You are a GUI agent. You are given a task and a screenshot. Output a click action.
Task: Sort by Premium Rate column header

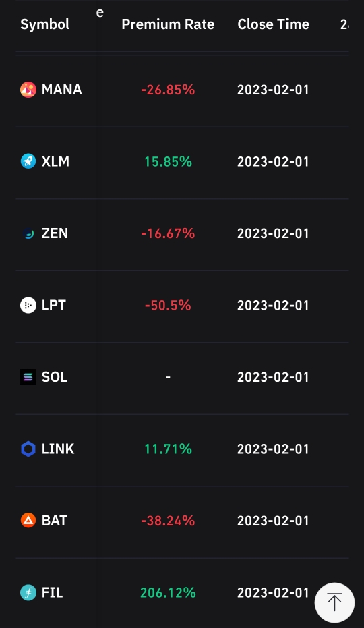(168, 24)
